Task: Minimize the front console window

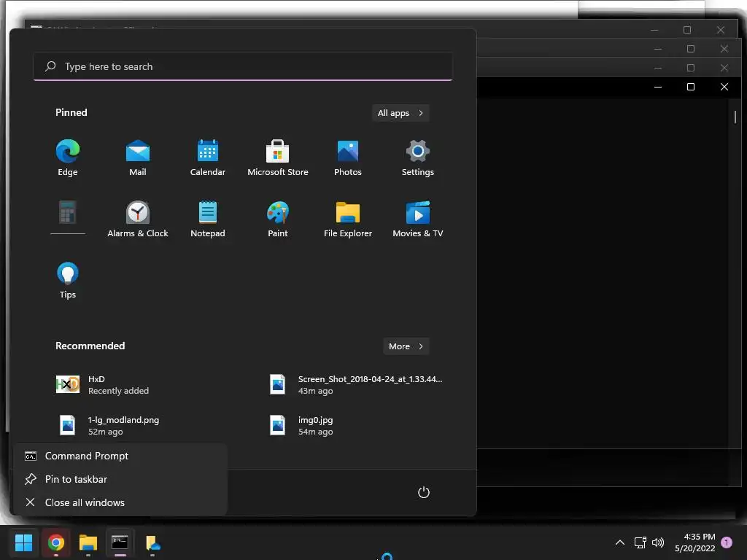Action: [658, 87]
